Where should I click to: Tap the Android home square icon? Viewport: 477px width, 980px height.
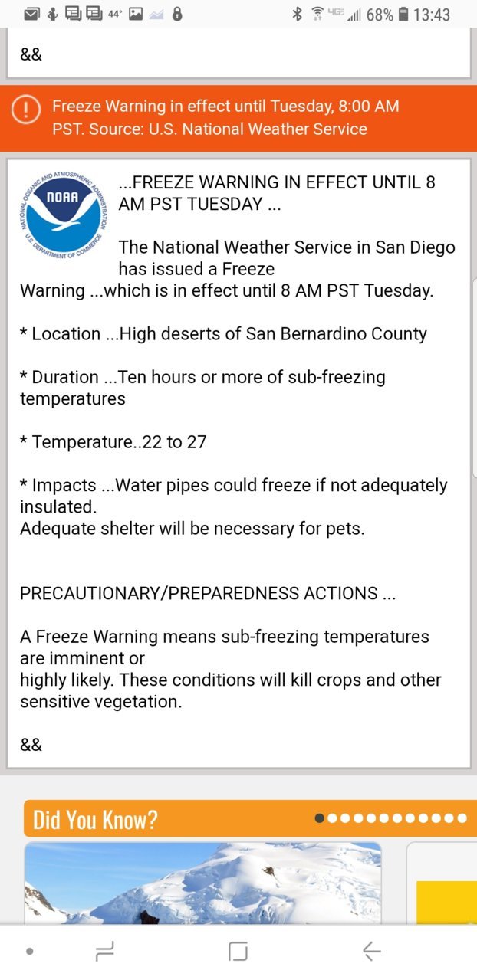click(x=238, y=952)
